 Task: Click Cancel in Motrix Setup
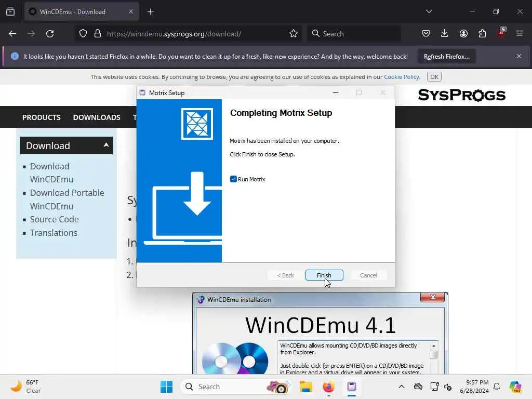pos(368,275)
